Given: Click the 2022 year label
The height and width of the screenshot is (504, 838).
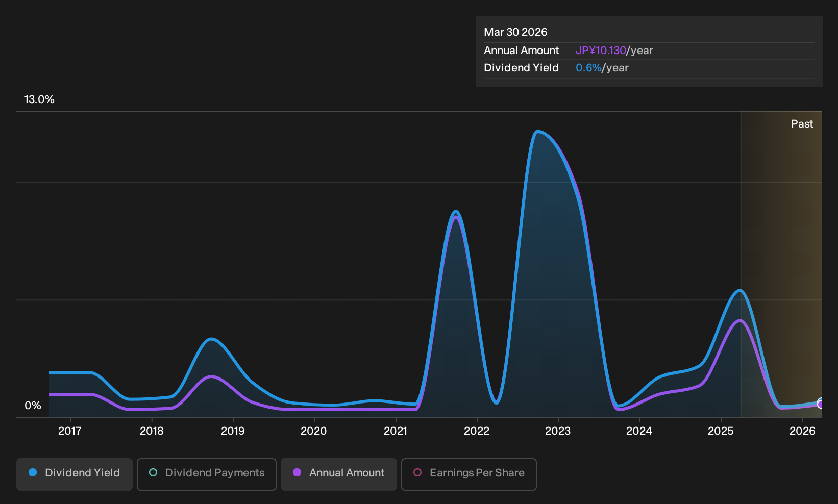Looking at the screenshot, I should click(477, 431).
